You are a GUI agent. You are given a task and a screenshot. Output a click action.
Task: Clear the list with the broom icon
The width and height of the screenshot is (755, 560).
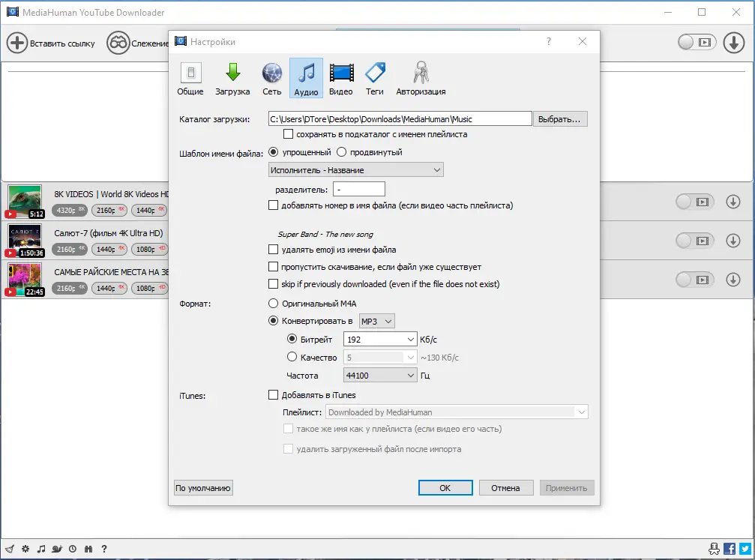coord(10,549)
